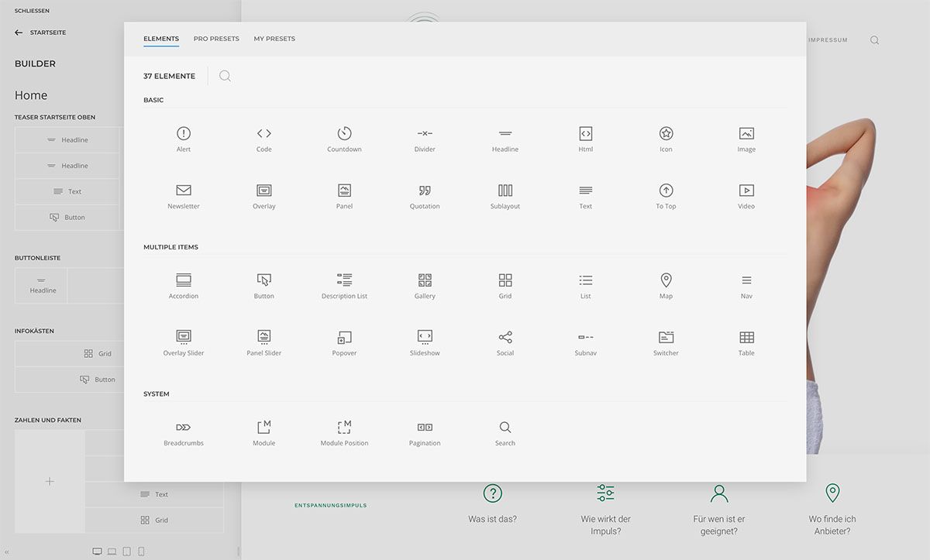This screenshot has height=560, width=930.
Task: Switch to the Pro Presets tab
Action: 216,39
